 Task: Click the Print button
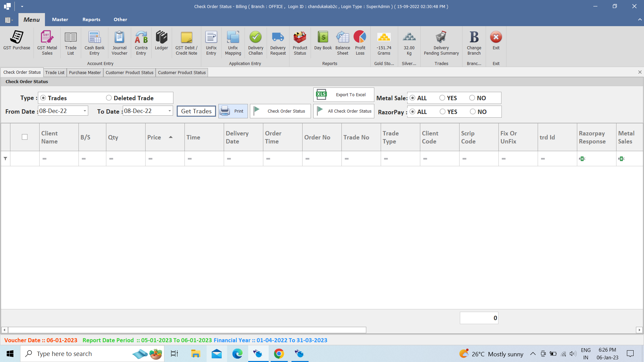pyautogui.click(x=233, y=111)
